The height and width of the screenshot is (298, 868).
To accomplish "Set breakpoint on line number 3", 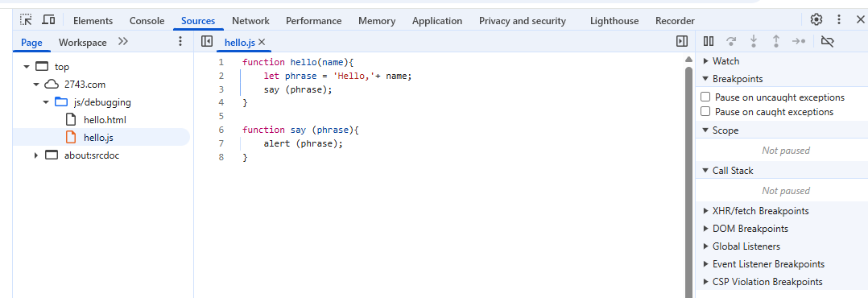I will pyautogui.click(x=221, y=89).
